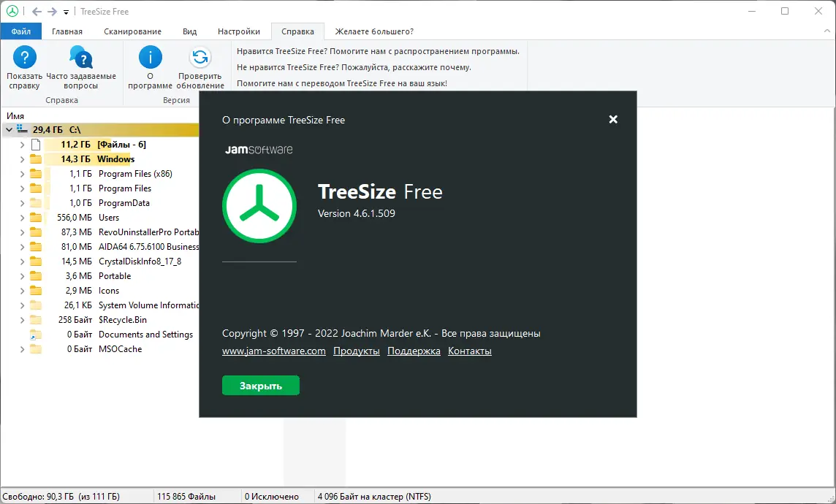Collapse the C:\ root node
This screenshot has width=836, height=504.
point(9,129)
